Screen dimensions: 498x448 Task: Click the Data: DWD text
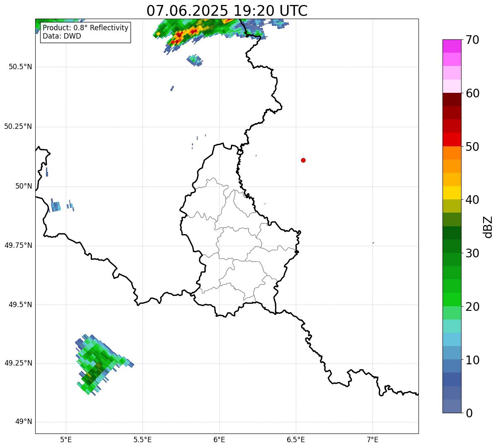point(62,36)
